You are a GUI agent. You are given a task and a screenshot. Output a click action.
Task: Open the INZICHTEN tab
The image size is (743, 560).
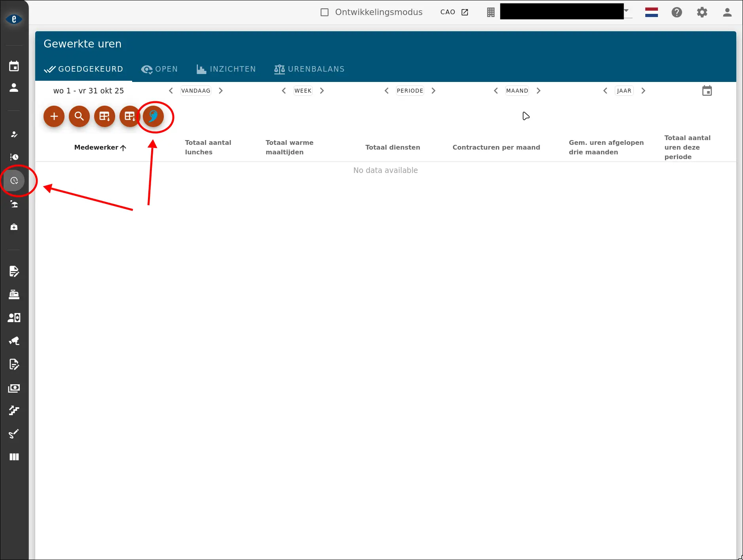tap(226, 69)
